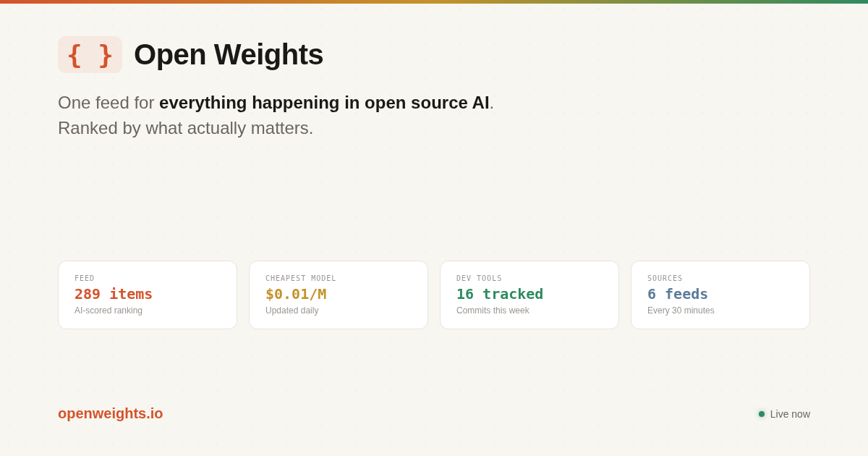Click the green Live now dot
Viewport: 868px width, 456px height.
pyautogui.click(x=762, y=414)
